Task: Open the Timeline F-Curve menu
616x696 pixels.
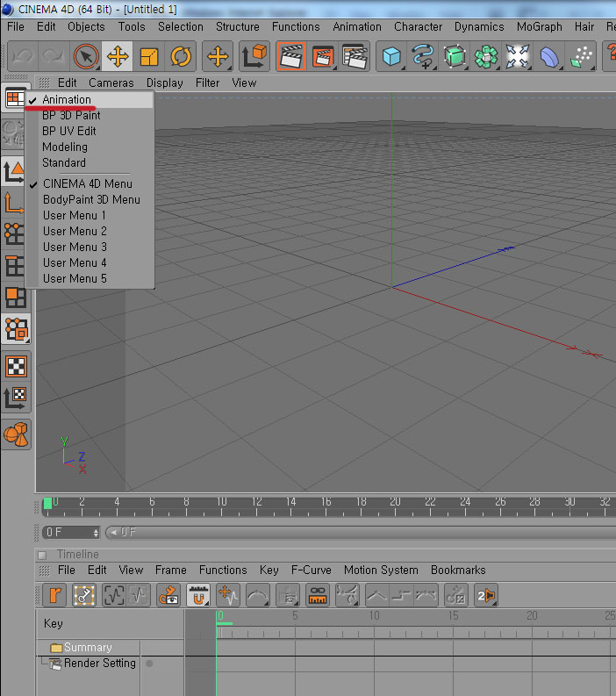Action: 312,570
